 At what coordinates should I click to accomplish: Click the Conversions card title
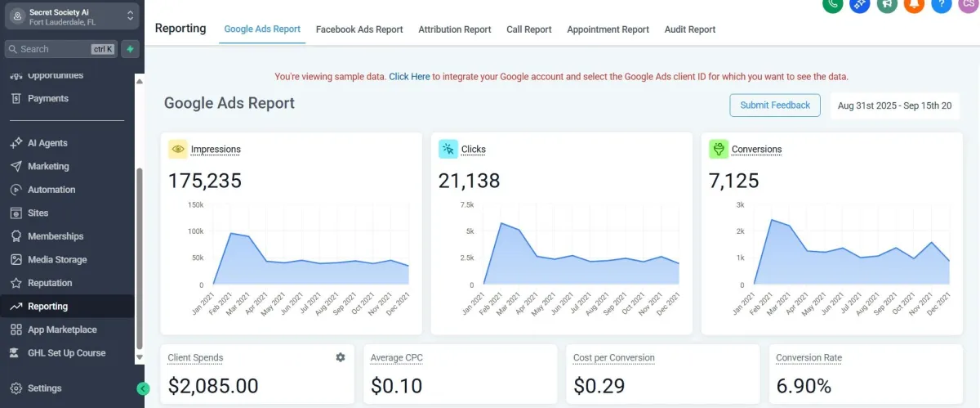(756, 149)
